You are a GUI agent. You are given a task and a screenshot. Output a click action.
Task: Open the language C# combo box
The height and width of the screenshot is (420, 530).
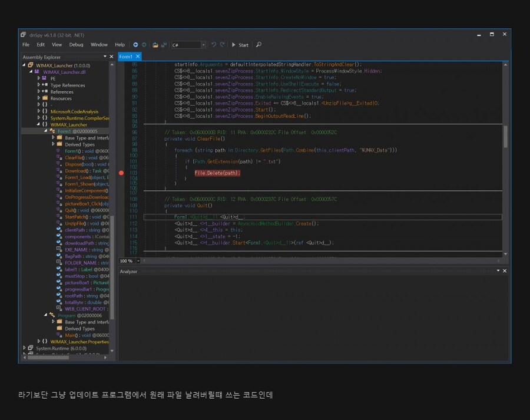(188, 45)
